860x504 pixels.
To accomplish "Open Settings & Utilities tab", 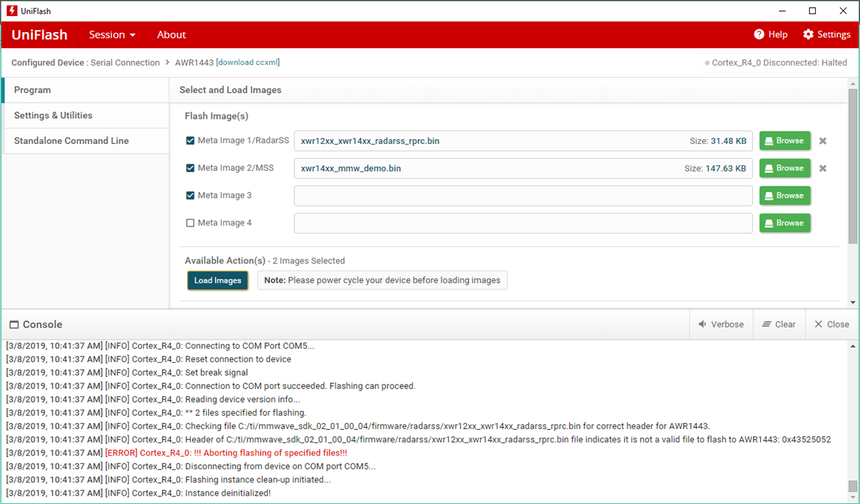I will coord(85,115).
